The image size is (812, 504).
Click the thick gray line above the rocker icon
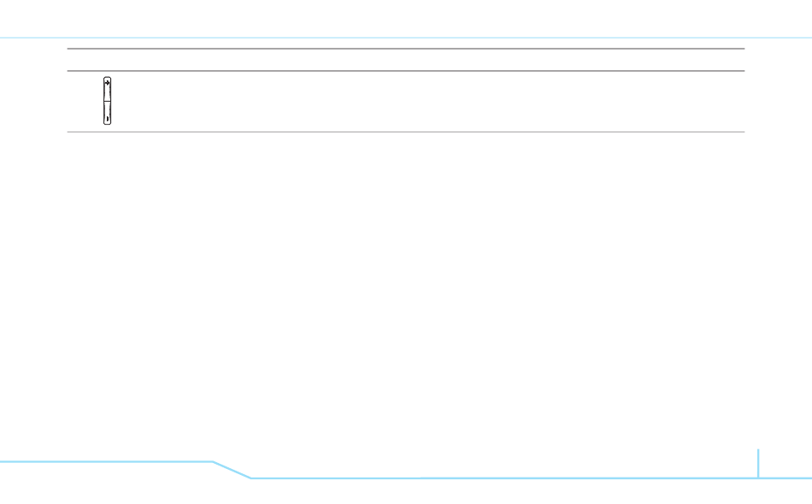click(x=406, y=71)
